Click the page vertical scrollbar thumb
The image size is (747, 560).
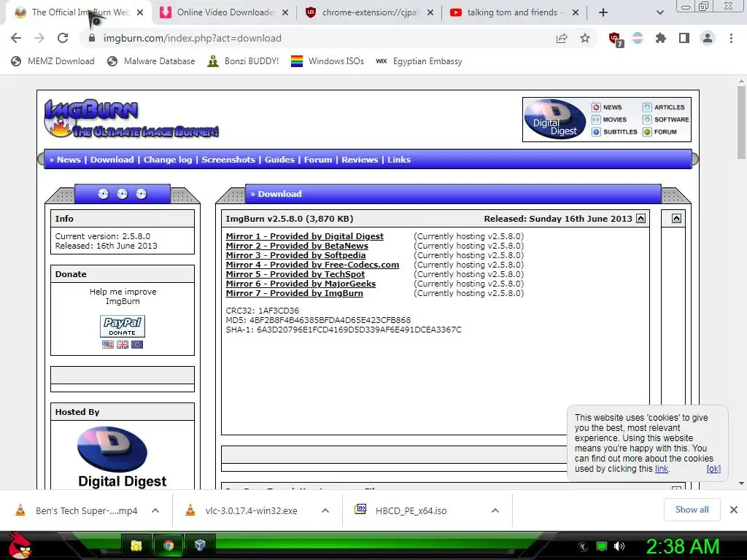point(741,122)
